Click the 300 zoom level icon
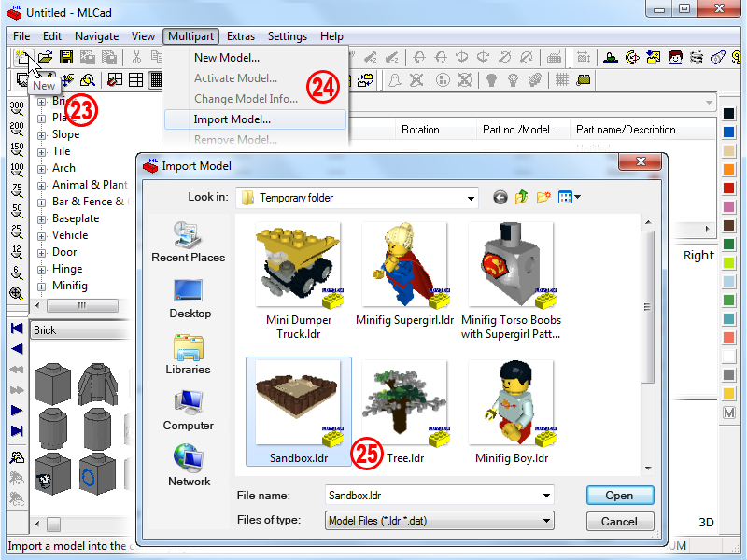 coord(17,108)
